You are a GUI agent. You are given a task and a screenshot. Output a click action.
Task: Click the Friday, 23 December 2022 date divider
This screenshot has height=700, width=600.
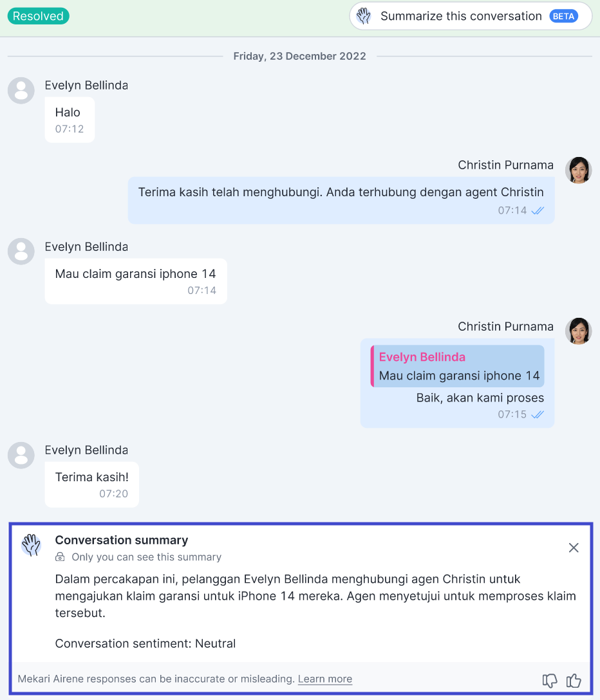[x=300, y=56]
